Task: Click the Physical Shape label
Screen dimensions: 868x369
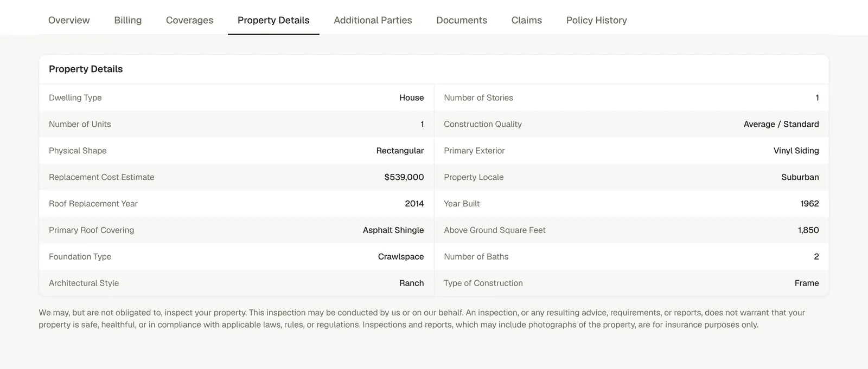Action: [78, 151]
